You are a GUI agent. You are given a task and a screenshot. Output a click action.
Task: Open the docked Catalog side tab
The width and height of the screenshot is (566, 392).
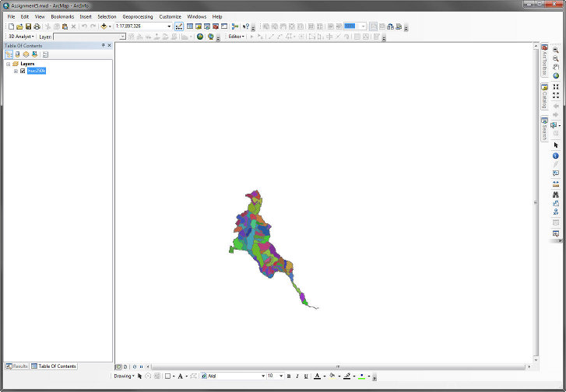[x=544, y=96]
